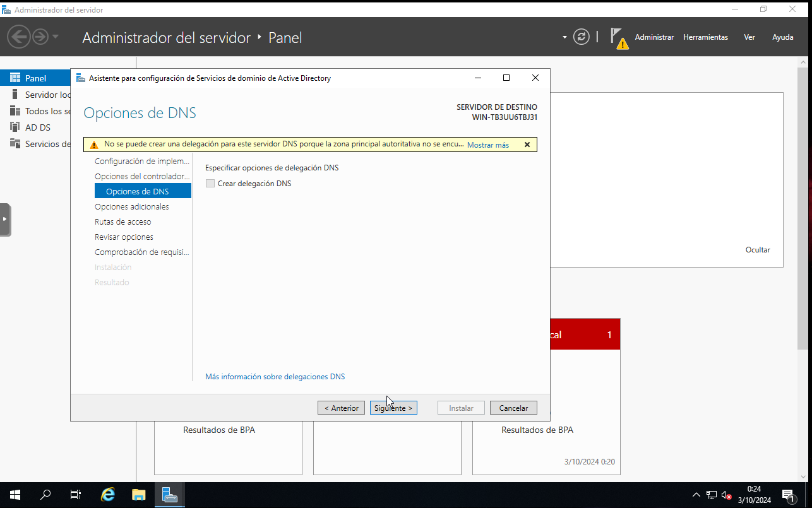Click the network icon in system tray

pos(712,495)
